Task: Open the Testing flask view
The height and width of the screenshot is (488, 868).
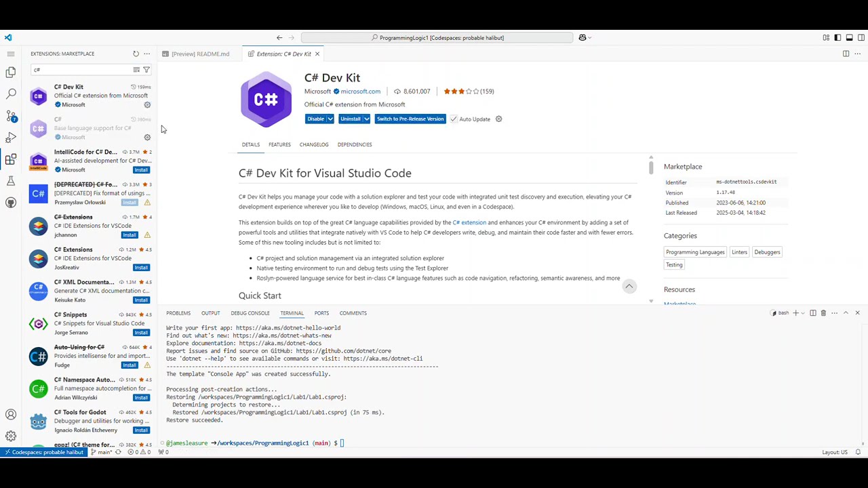Action: (11, 181)
